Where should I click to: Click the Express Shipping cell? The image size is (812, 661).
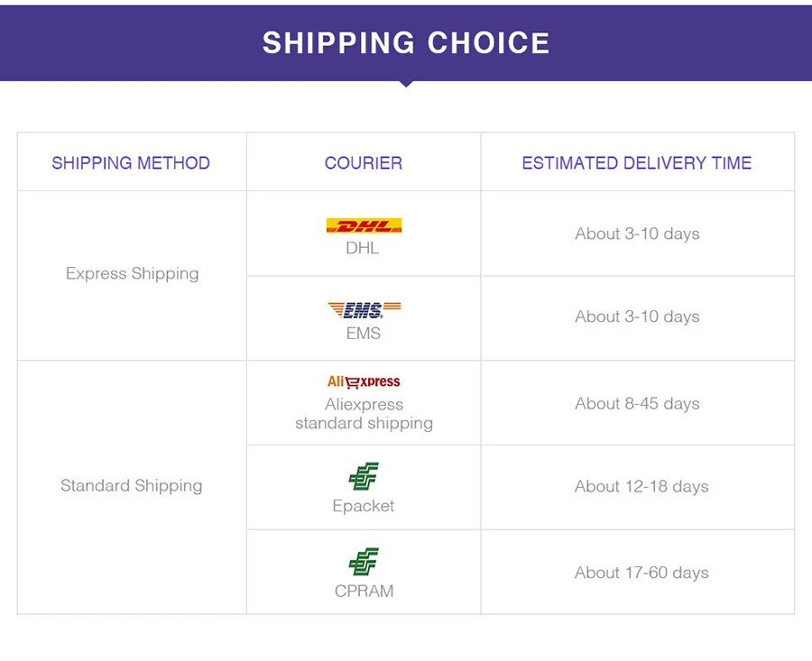point(132,273)
